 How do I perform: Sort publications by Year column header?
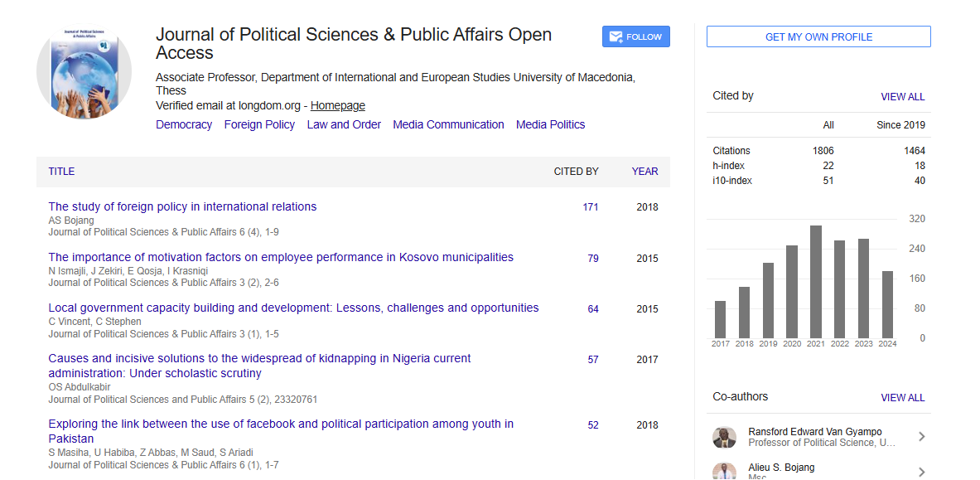click(644, 172)
